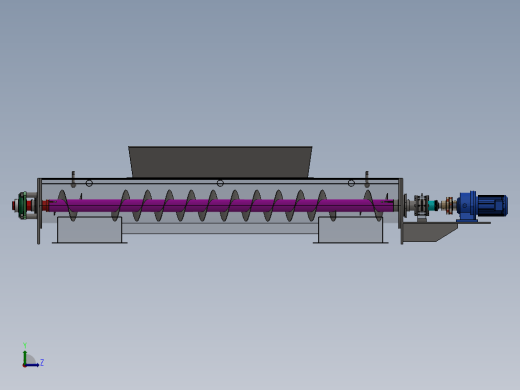This screenshot has height=390, width=520.
Task: Select the left lifting lug on cover
Action: tap(73, 179)
